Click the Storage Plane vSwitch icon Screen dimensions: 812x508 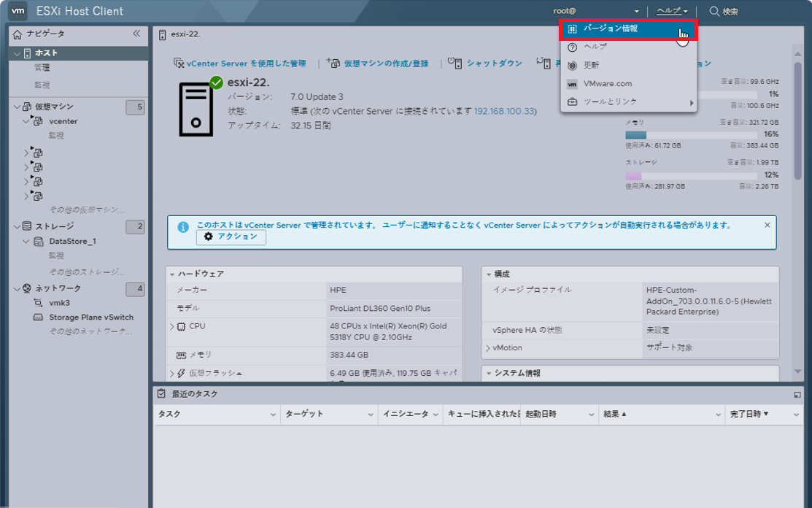(x=38, y=317)
